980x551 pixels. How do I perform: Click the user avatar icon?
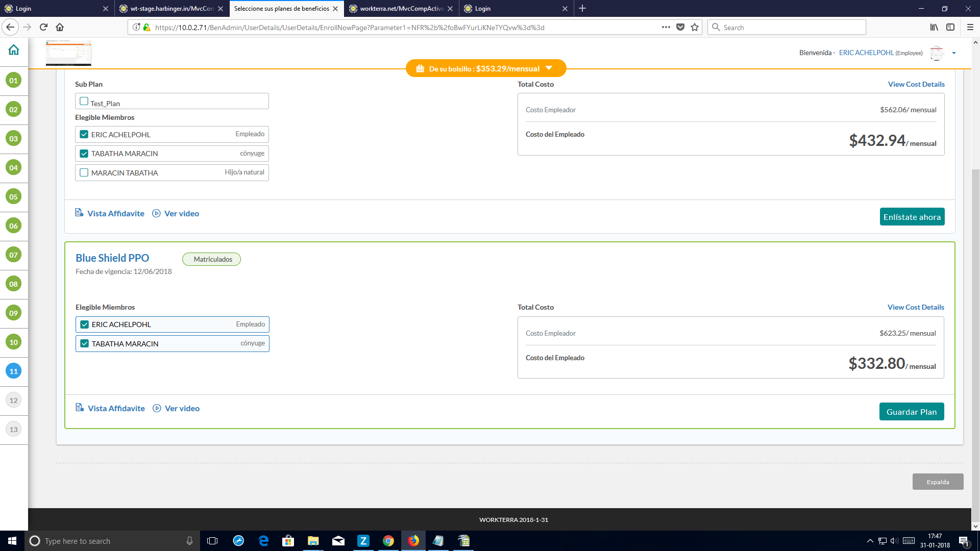coord(937,53)
